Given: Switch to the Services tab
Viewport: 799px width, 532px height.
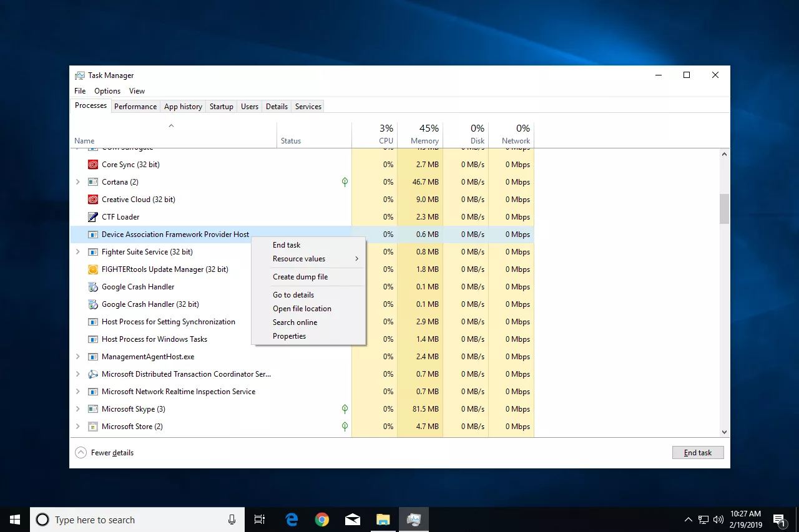Looking at the screenshot, I should [308, 107].
